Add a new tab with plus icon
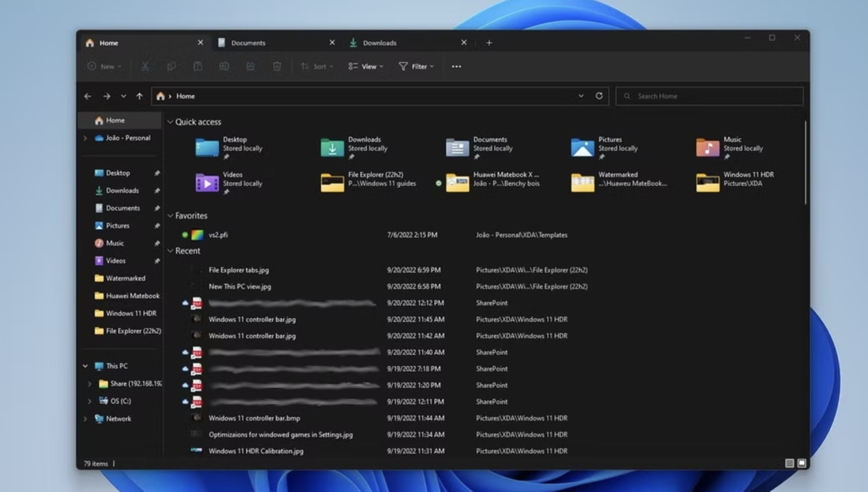 tap(489, 43)
